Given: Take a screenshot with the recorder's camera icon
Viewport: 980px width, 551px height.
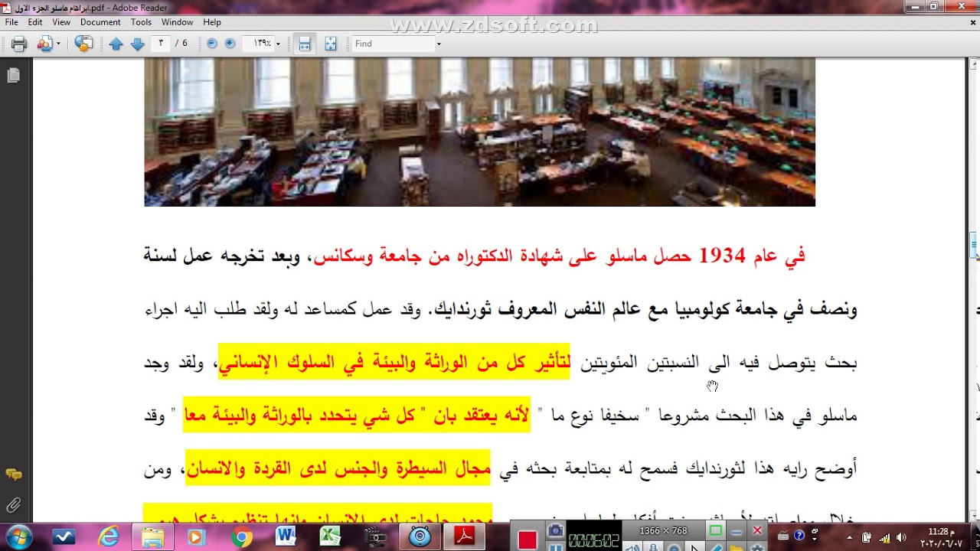Looking at the screenshot, I should pos(555,530).
